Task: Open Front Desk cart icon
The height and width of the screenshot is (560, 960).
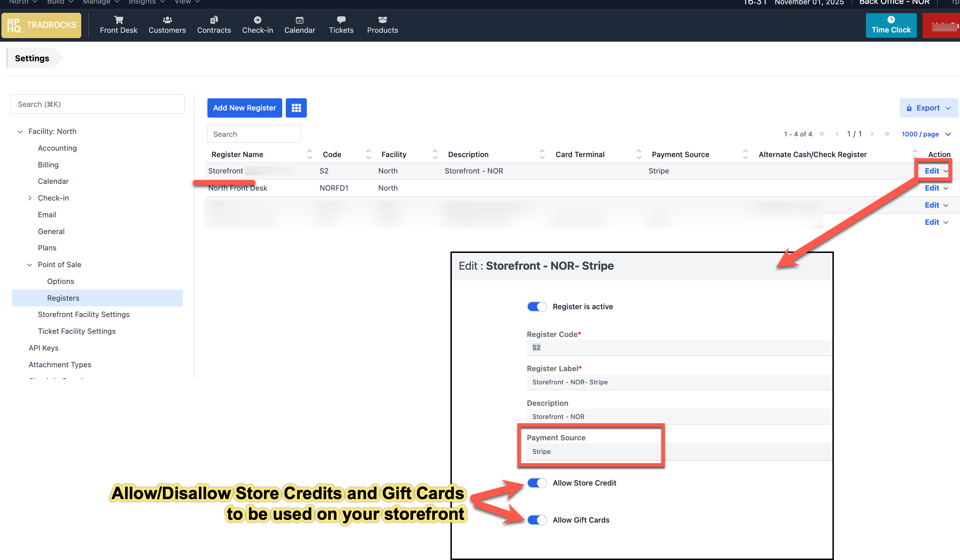Action: pos(118,20)
